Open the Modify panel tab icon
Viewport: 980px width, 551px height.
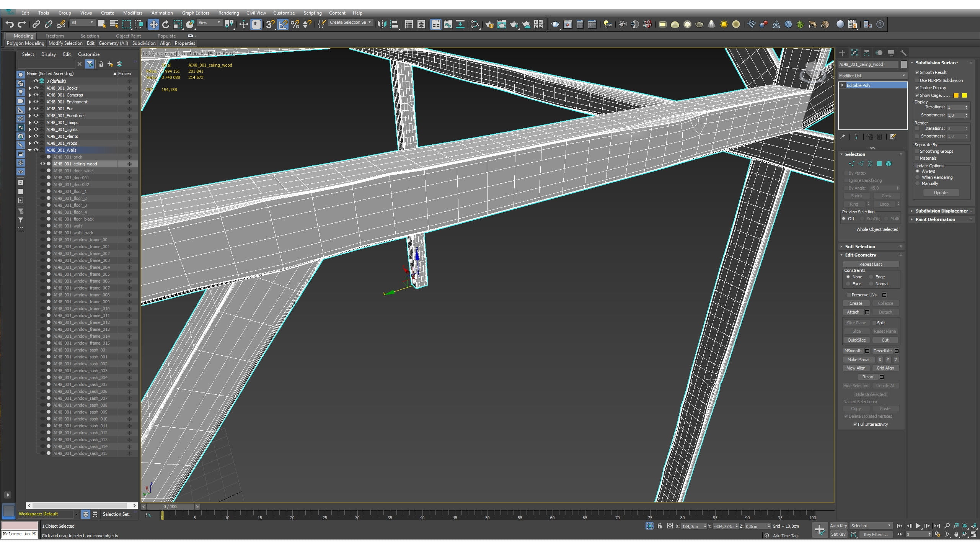point(854,53)
